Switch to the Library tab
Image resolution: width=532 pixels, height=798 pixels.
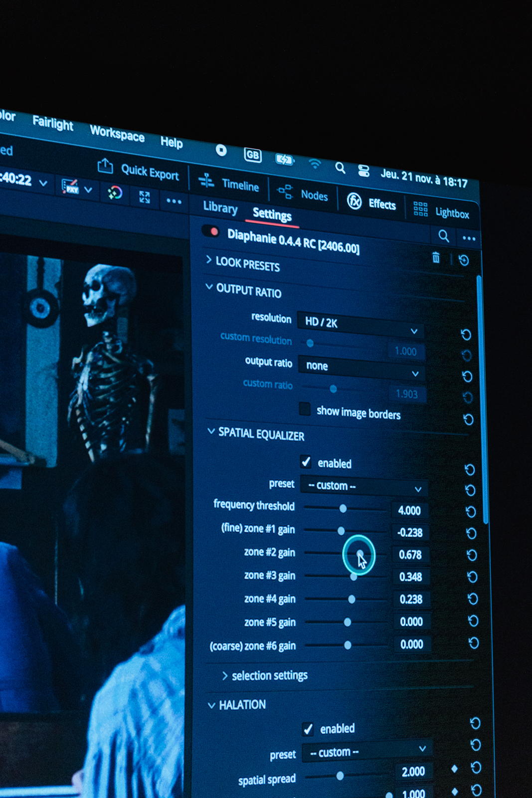pos(220,207)
